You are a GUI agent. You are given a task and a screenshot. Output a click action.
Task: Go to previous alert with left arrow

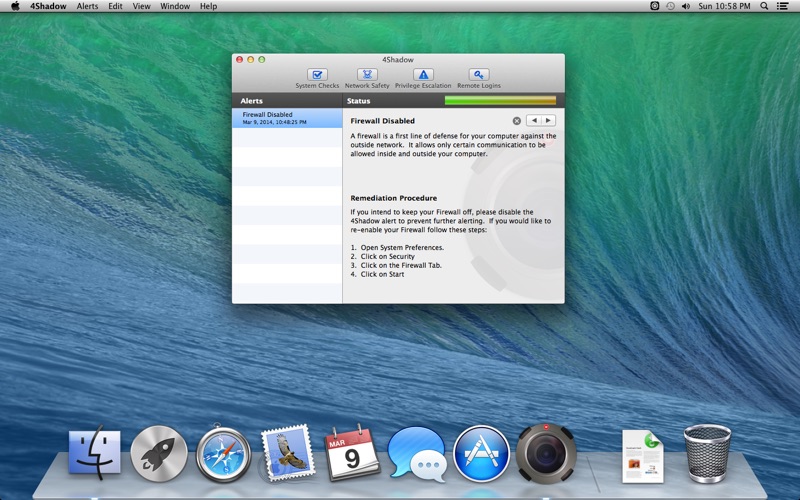tap(534, 120)
